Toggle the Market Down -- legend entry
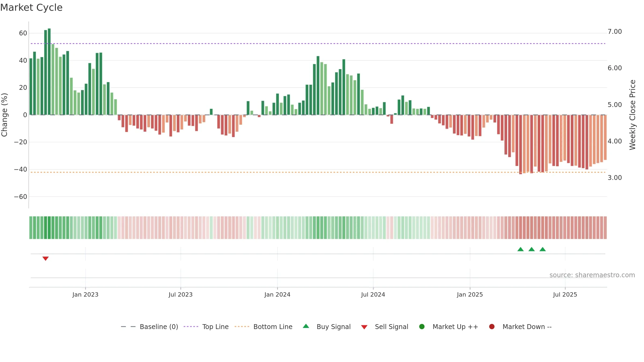The image size is (644, 362). point(520,327)
